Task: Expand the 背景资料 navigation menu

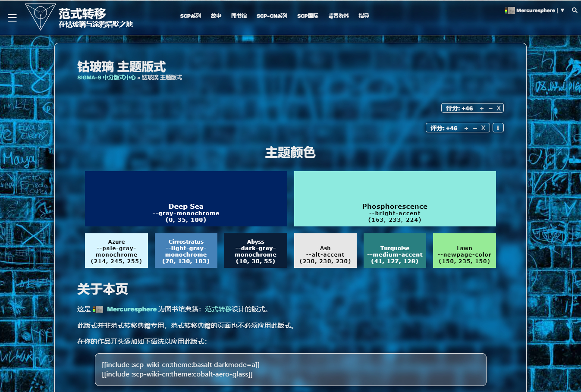Action: pos(338,16)
